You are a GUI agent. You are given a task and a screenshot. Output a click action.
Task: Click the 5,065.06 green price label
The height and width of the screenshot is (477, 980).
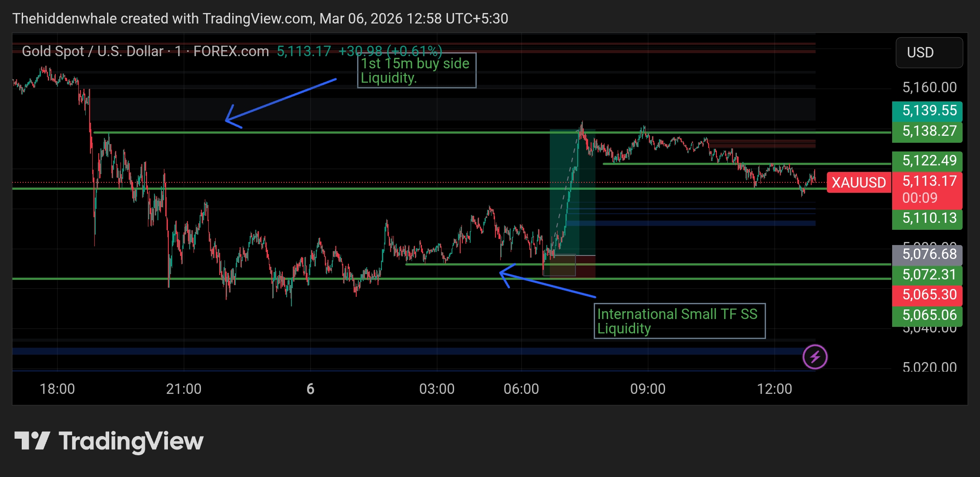[927, 315]
